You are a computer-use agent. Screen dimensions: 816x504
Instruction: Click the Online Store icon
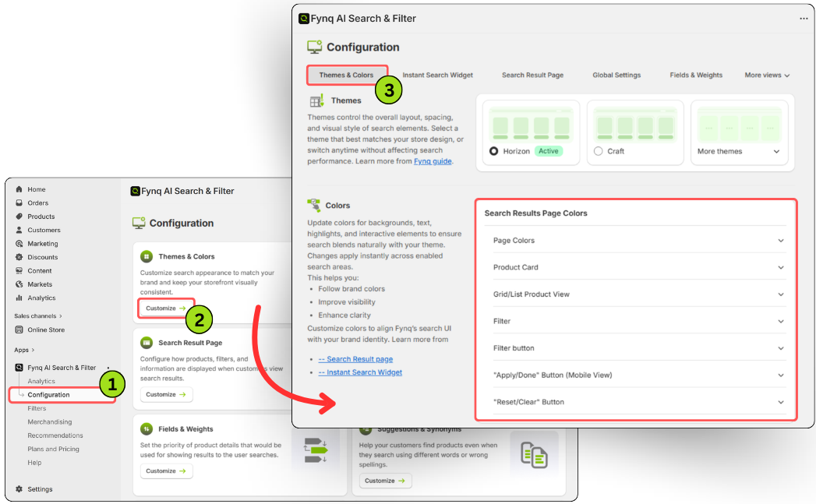pos(19,330)
